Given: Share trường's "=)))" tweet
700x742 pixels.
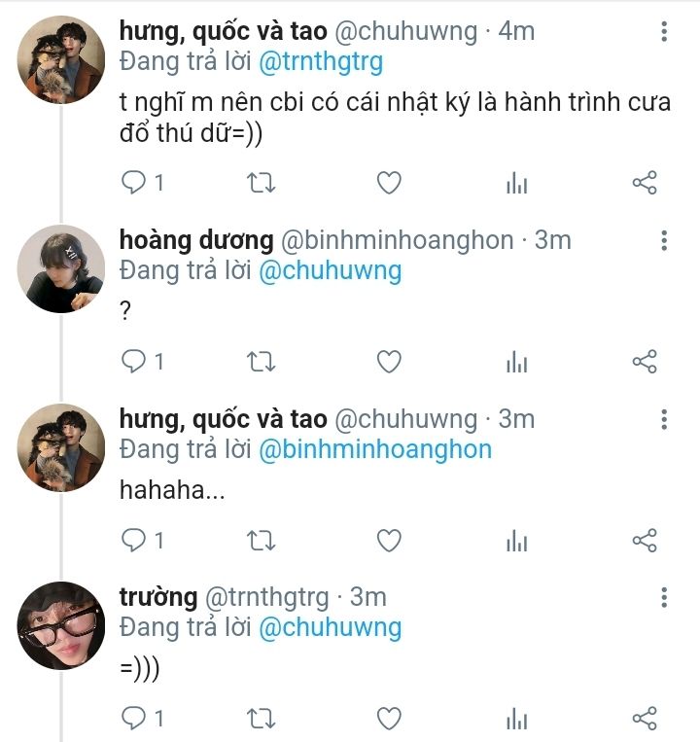Looking at the screenshot, I should click(645, 719).
